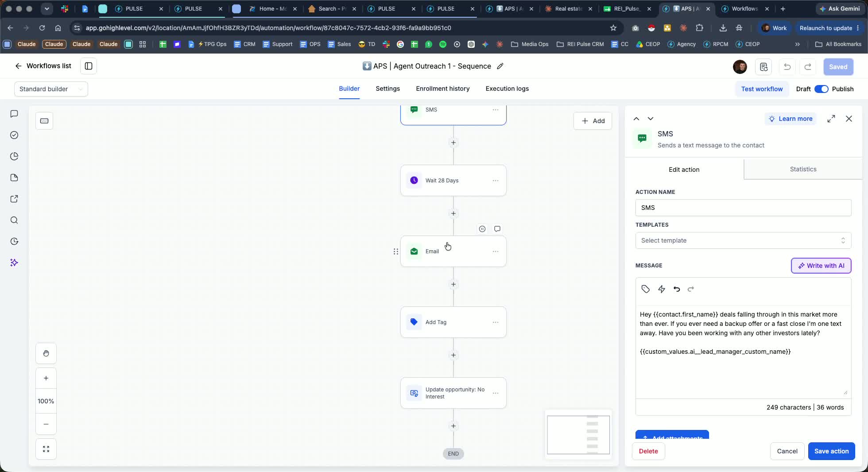Screen dimensions: 868x472
Task: Go to next action with down chevron
Action: pos(651,119)
